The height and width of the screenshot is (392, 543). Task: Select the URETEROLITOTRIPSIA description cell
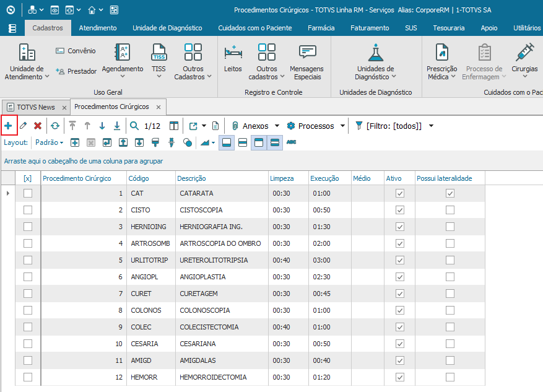tap(222, 260)
